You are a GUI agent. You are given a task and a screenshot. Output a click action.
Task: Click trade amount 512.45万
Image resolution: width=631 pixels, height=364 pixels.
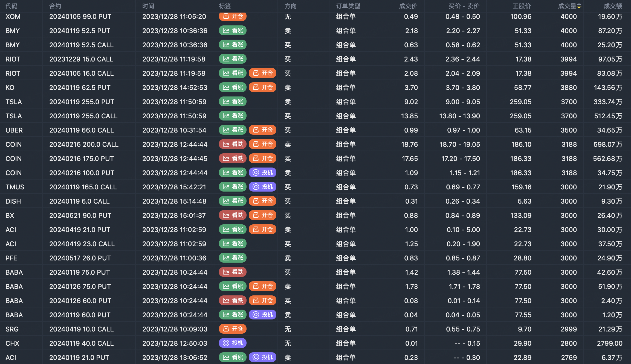(608, 116)
